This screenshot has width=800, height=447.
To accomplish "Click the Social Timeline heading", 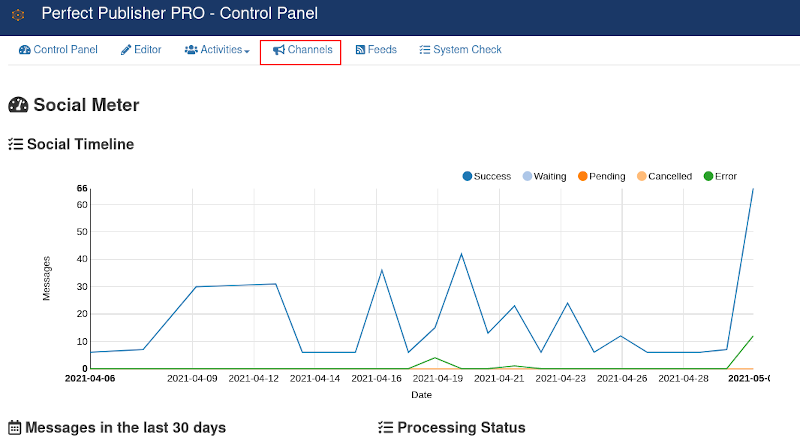I will coord(81,144).
